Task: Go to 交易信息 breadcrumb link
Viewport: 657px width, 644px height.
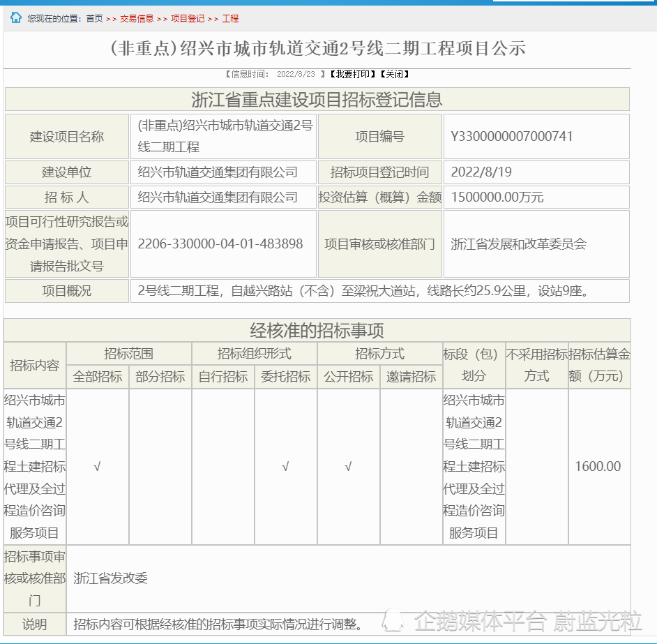Action: 137,18
